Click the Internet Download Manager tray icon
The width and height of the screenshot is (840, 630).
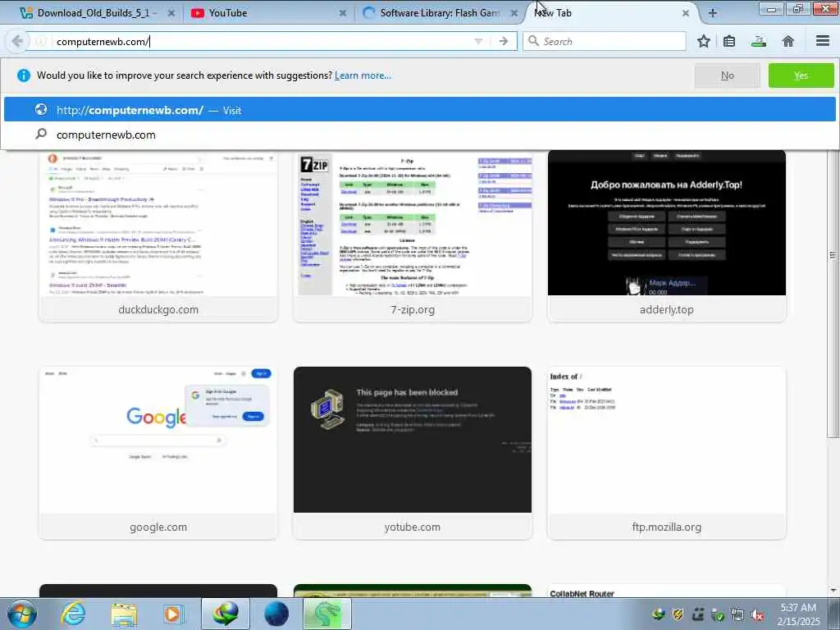pyautogui.click(x=659, y=615)
